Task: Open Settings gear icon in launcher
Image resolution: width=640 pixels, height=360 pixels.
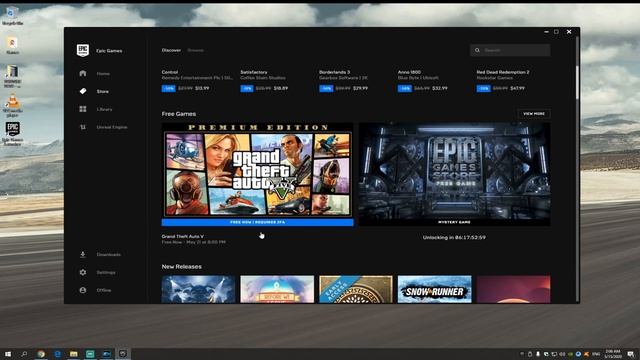Action: click(83, 272)
